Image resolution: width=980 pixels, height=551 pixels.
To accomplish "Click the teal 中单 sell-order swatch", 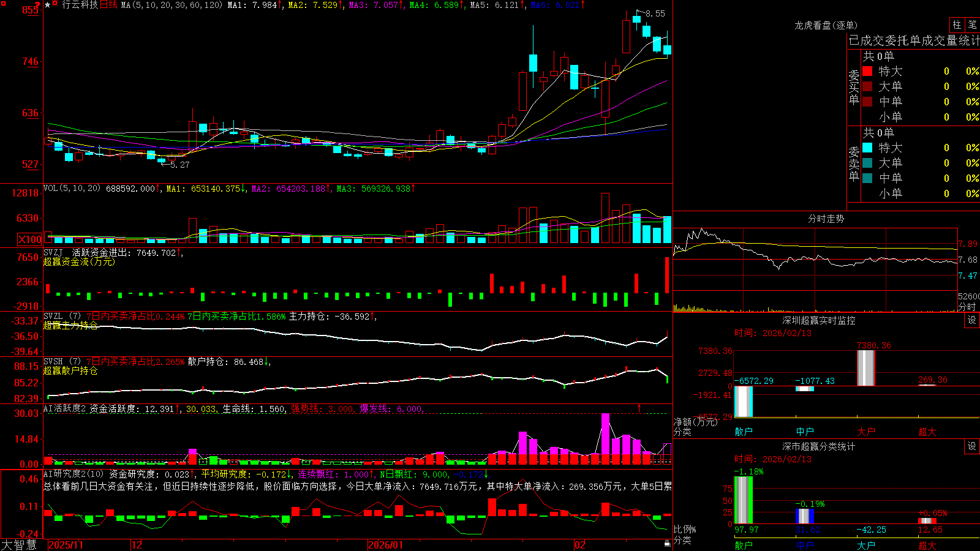I will coord(867,178).
